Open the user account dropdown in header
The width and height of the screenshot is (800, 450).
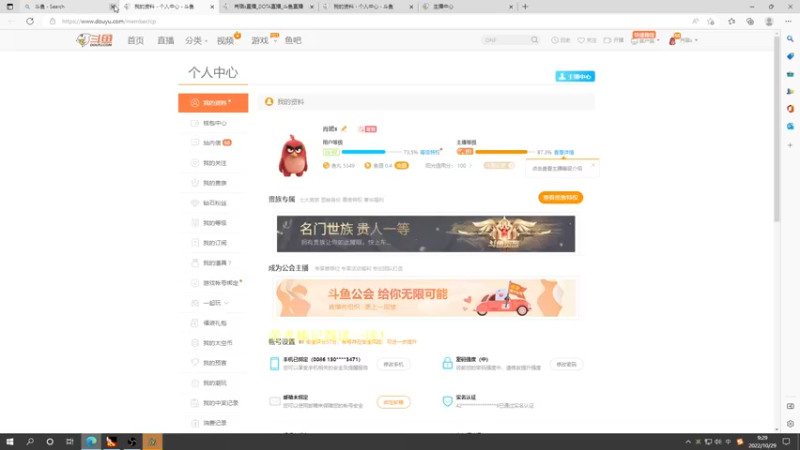(x=684, y=40)
